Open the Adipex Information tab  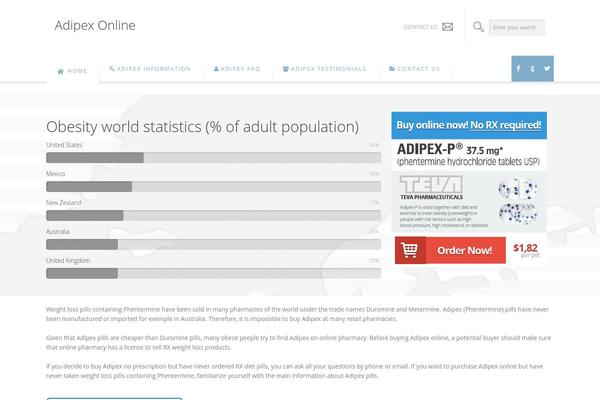coord(150,69)
